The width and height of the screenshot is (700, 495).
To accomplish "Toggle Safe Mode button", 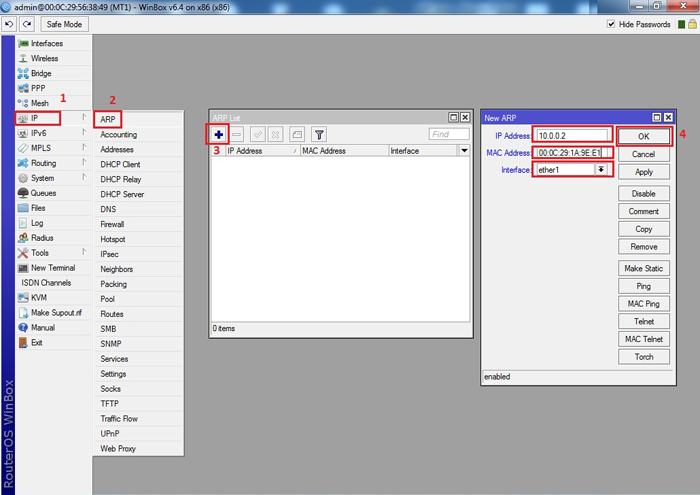I will (x=64, y=24).
